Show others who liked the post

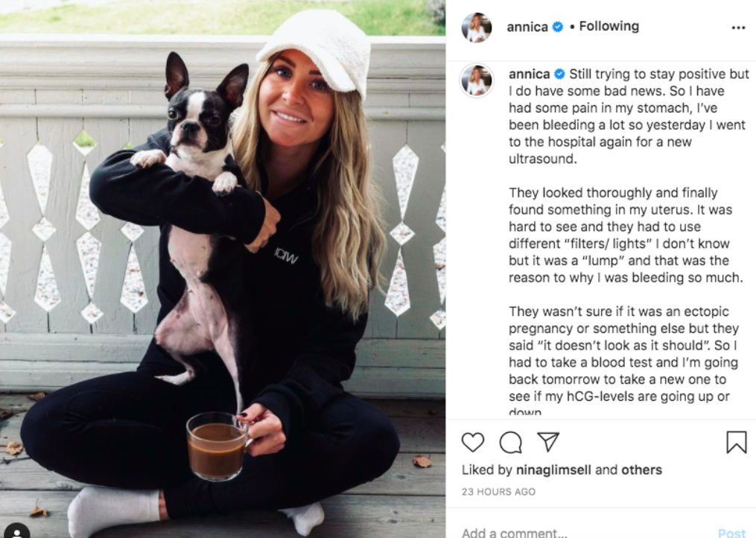pos(641,469)
